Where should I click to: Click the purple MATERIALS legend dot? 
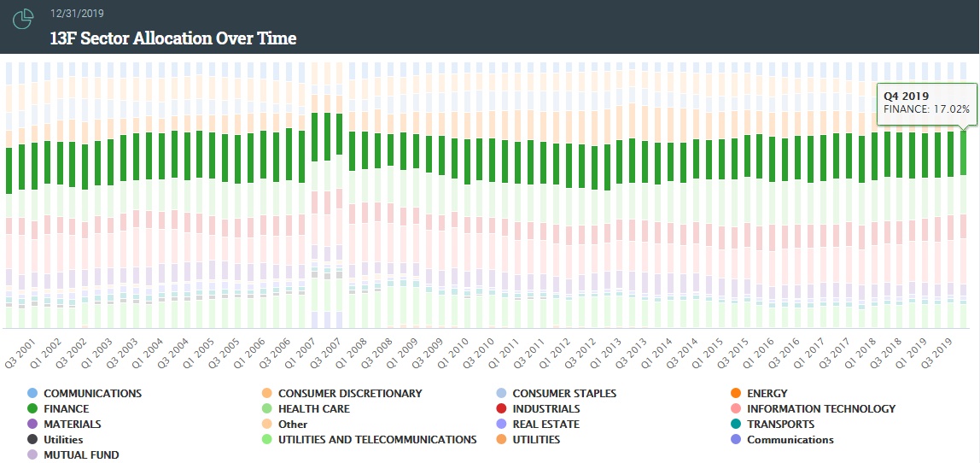32,425
